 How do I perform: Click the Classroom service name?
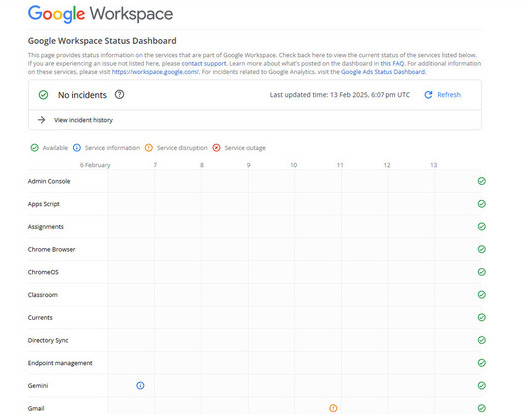42,295
